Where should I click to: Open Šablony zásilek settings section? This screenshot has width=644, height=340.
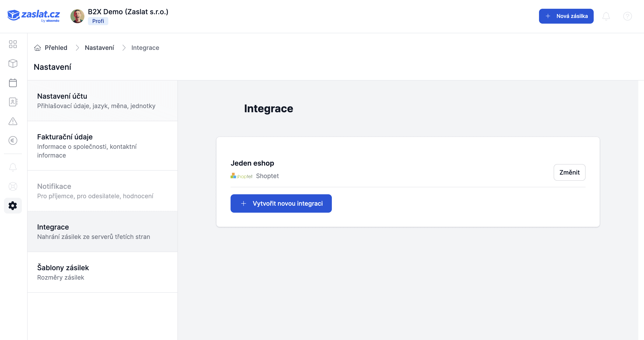tap(103, 272)
